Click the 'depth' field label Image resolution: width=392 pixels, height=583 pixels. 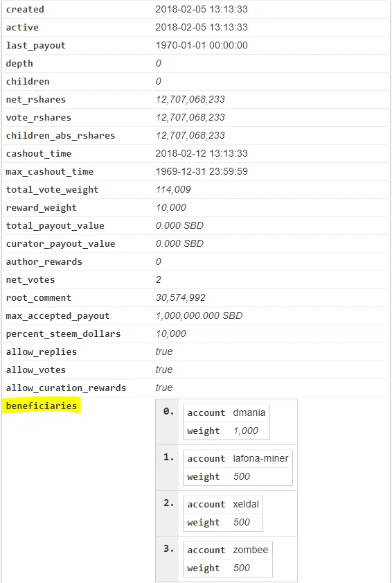click(x=19, y=64)
